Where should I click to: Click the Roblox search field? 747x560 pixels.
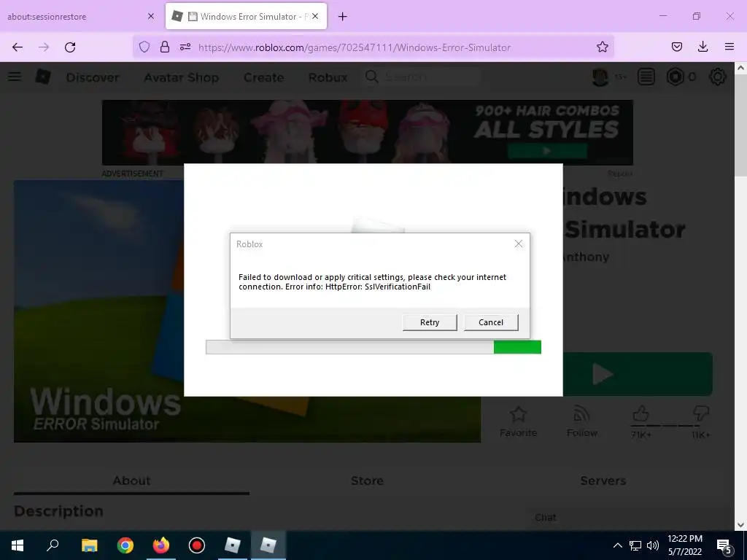pyautogui.click(x=422, y=77)
